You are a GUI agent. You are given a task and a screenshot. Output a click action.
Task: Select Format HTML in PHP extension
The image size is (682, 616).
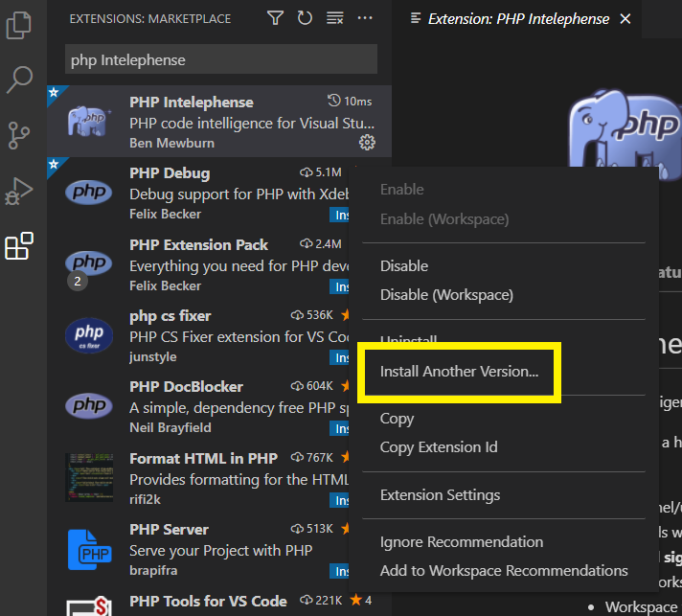198,478
